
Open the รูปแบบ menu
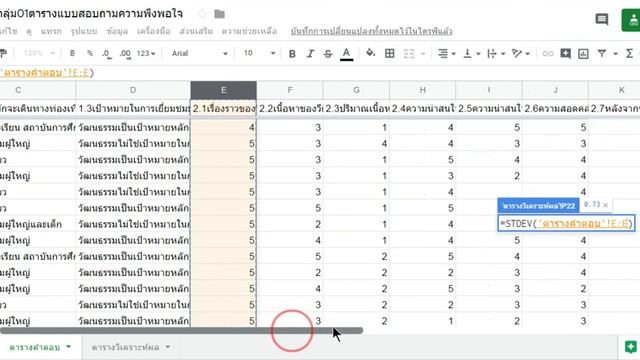coord(83,31)
